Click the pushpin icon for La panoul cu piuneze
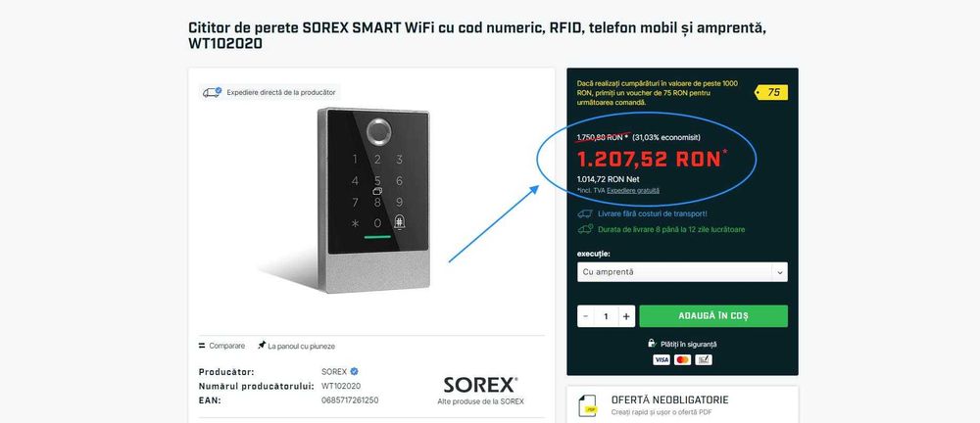 tap(262, 345)
